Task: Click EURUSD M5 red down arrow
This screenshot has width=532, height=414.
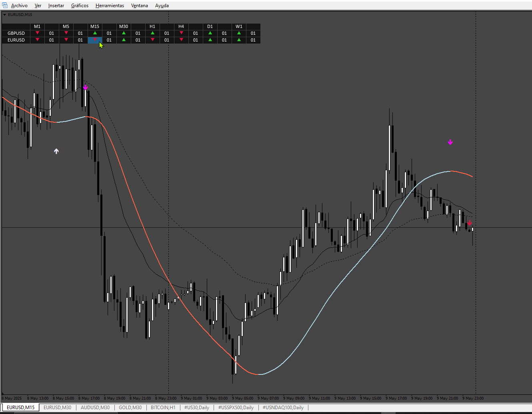Action: 66,40
